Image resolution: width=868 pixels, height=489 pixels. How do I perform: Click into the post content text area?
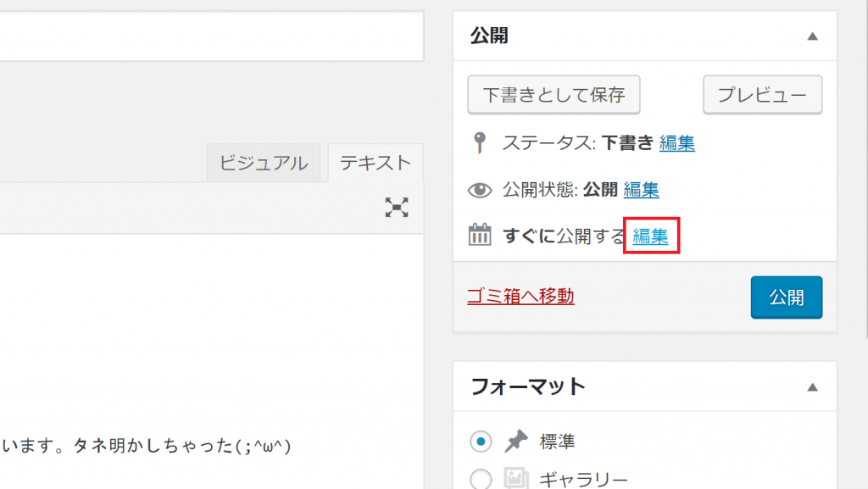pos(211,362)
